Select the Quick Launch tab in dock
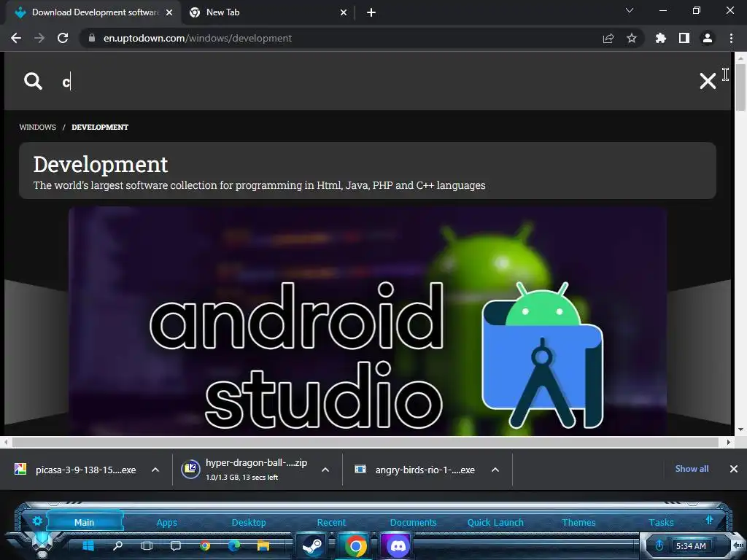The image size is (747, 560). 495,522
